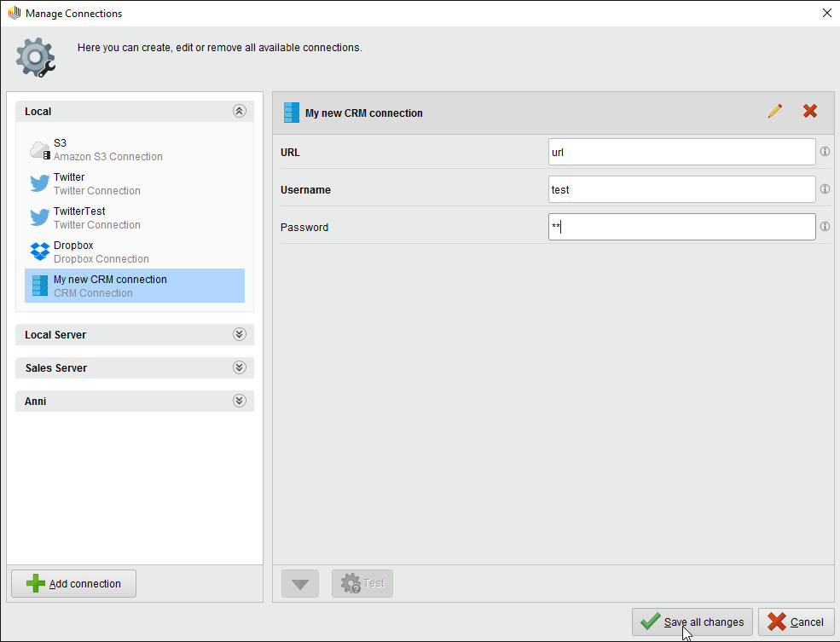Image resolution: width=840 pixels, height=642 pixels.
Task: Click the info icon beside URL field
Action: (825, 153)
